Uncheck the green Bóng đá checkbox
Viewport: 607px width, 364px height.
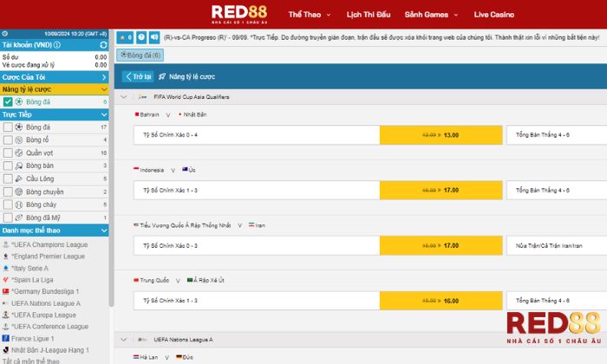click(8, 101)
